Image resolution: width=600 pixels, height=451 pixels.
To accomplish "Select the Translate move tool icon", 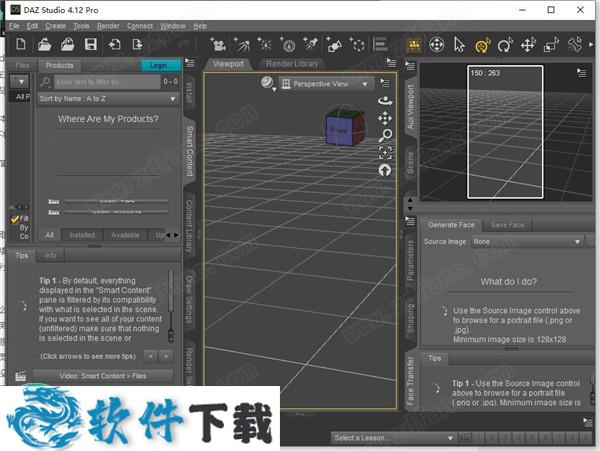I will click(x=528, y=45).
